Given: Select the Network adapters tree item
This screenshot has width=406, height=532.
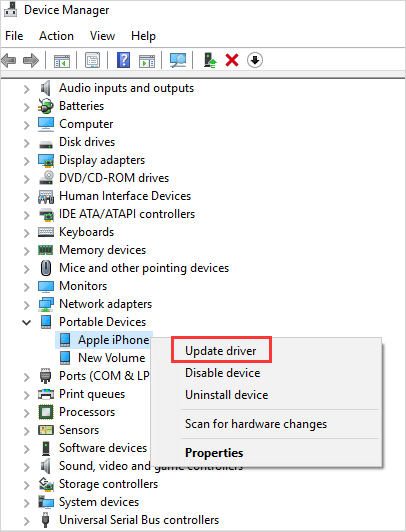Looking at the screenshot, I should tap(105, 304).
